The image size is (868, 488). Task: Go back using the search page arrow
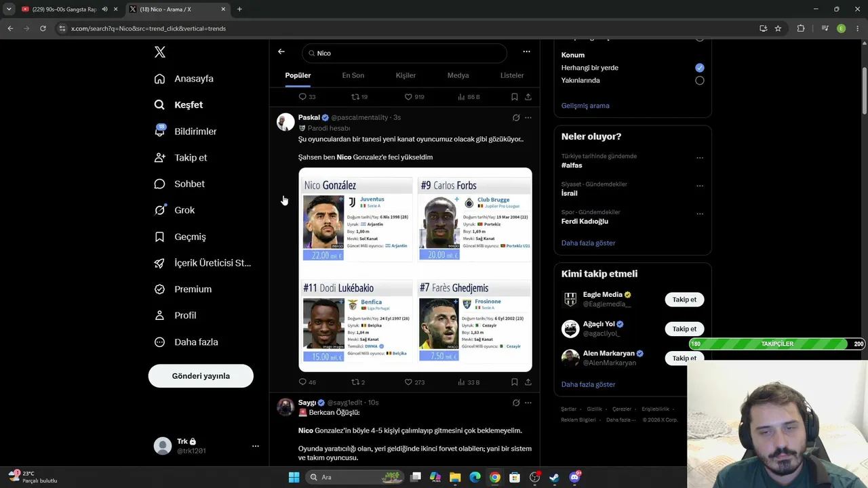coord(281,52)
